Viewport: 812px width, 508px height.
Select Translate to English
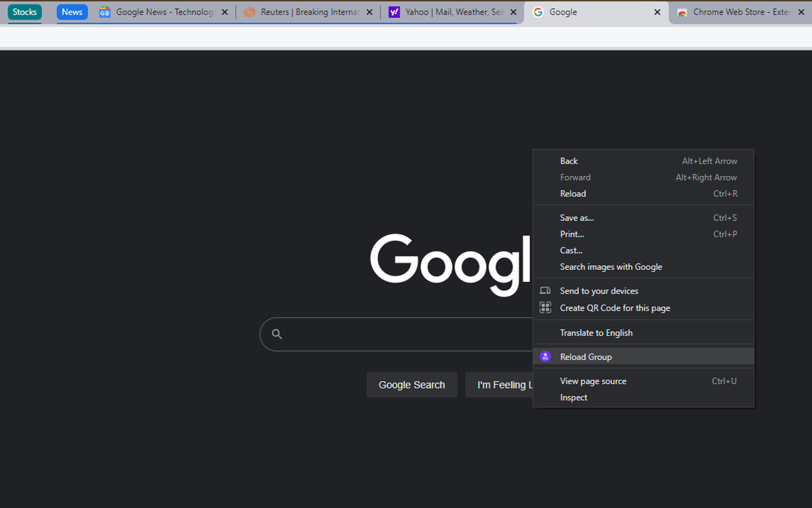pos(596,332)
